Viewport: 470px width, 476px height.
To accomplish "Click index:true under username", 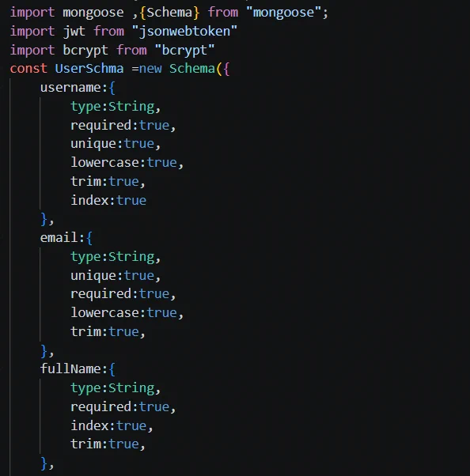I will tap(108, 201).
